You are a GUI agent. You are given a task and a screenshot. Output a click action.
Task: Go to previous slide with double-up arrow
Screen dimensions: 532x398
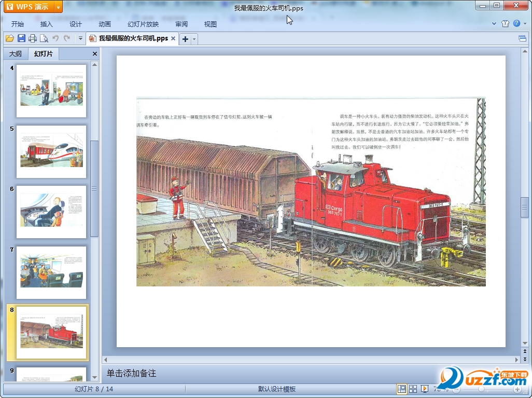(525, 351)
